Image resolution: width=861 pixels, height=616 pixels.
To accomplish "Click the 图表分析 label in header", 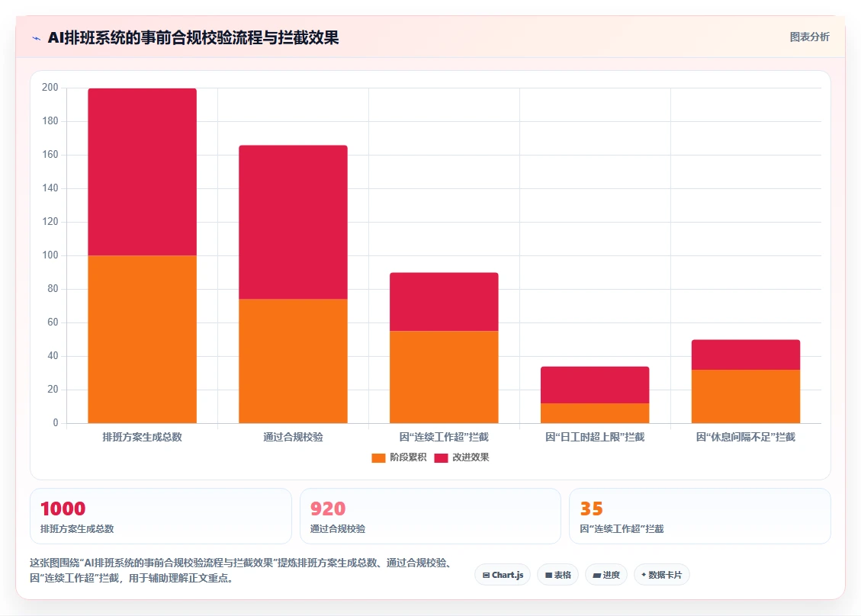I will (x=809, y=37).
